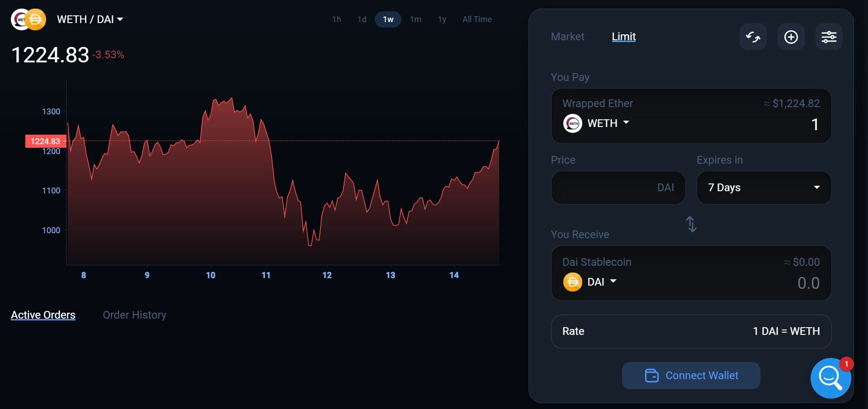Click the swap/refresh arrows icon
The image size is (868, 409).
click(753, 37)
